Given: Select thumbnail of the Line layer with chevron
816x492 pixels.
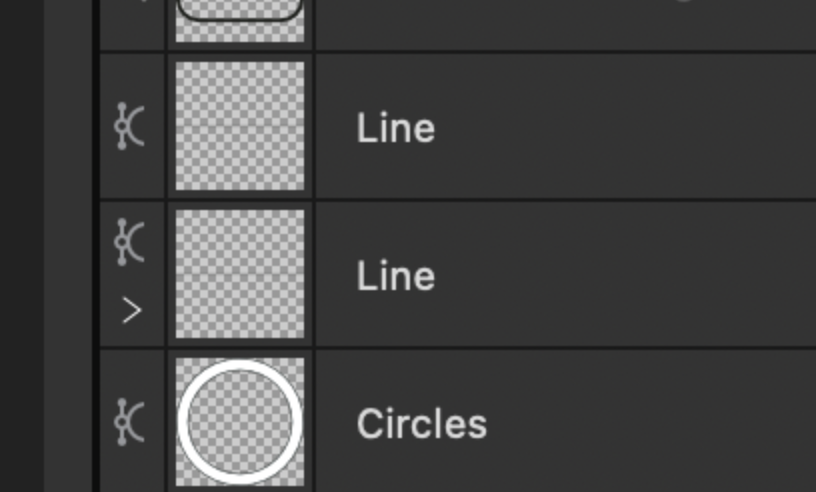Looking at the screenshot, I should (x=240, y=274).
